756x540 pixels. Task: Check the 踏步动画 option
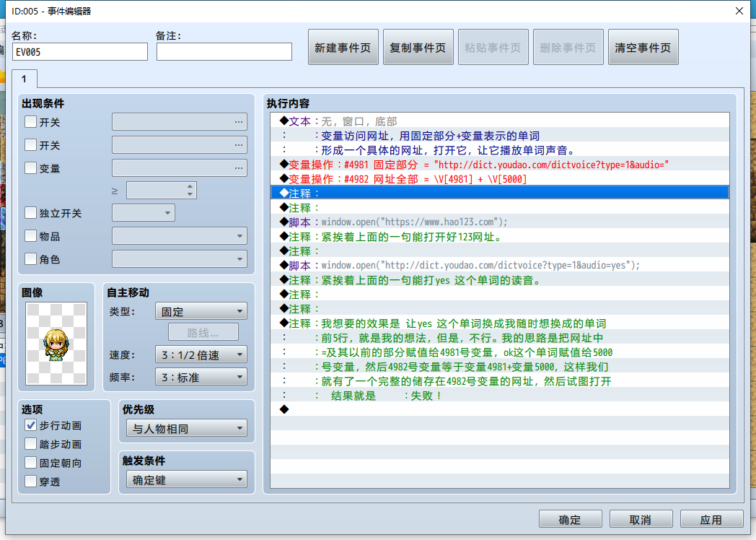pyautogui.click(x=30, y=444)
